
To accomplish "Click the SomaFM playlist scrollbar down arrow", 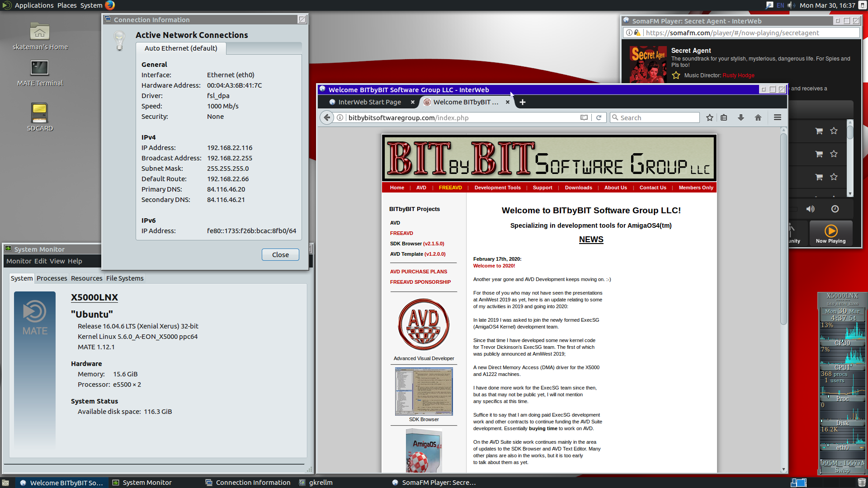I will tap(850, 193).
